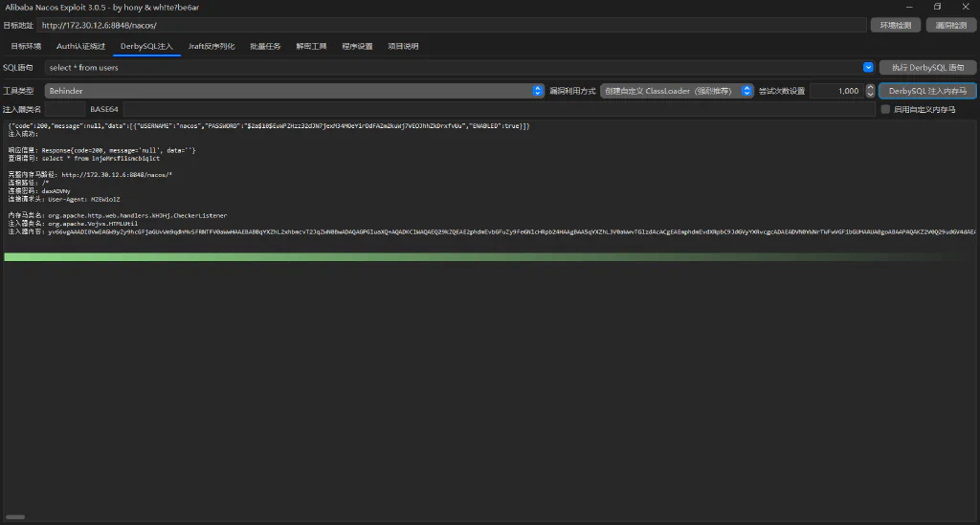Click the org.apache.Vojva.HTMLUtil injector line
The image size is (980, 525).
(x=73, y=224)
